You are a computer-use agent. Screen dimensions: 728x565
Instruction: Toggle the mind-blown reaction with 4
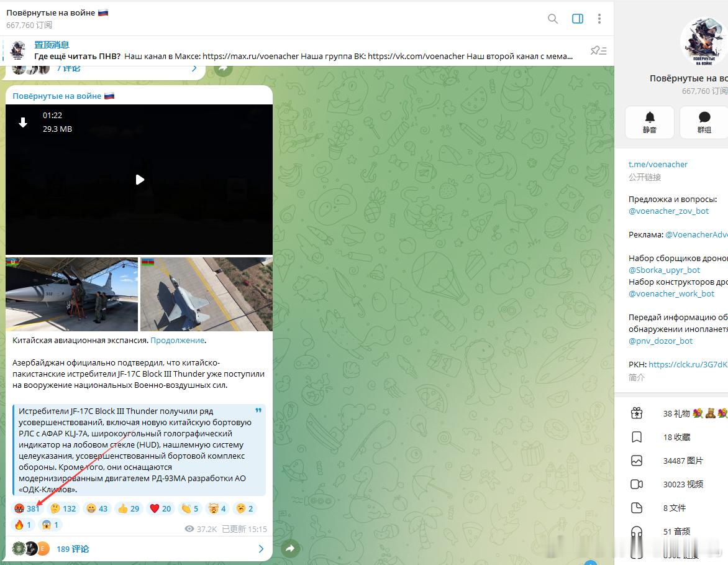(x=217, y=508)
